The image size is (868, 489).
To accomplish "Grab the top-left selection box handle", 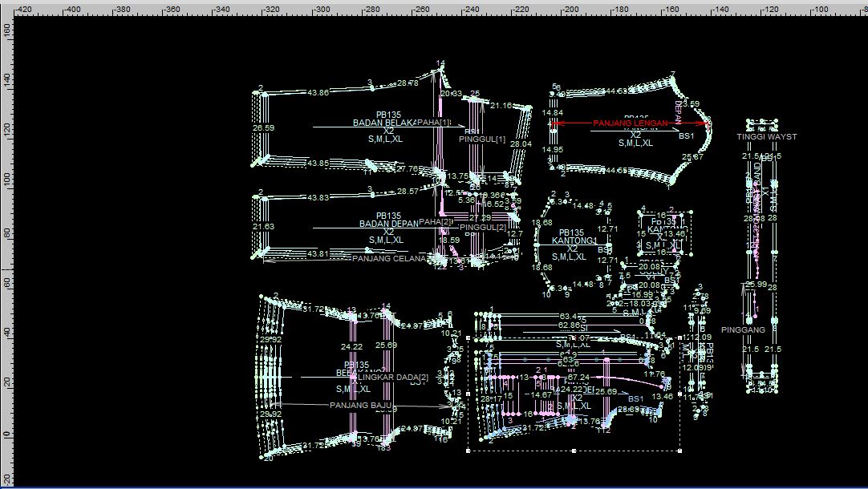I will (x=468, y=338).
